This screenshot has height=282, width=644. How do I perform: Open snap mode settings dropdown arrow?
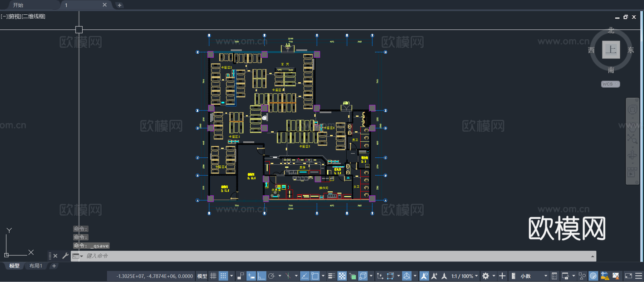click(x=231, y=276)
